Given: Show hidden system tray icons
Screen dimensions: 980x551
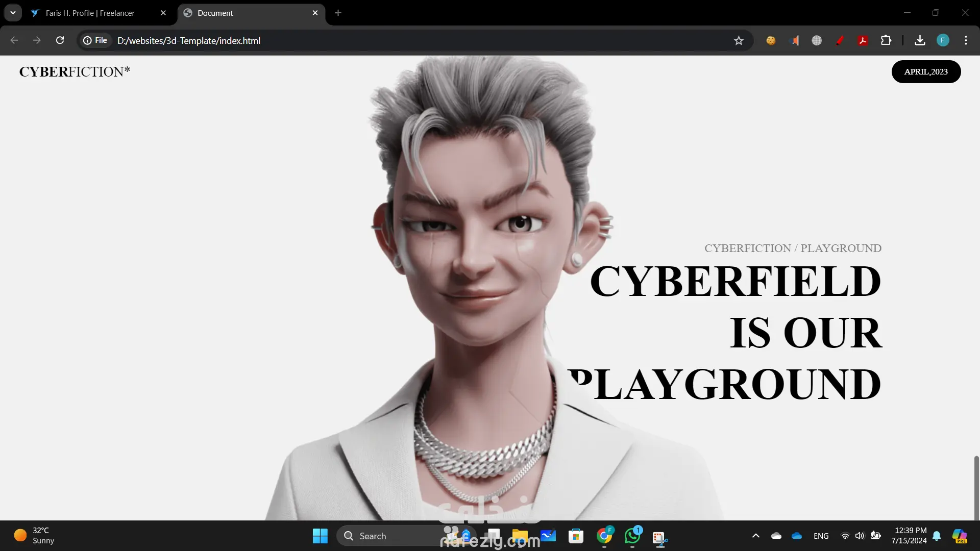Looking at the screenshot, I should click(756, 536).
